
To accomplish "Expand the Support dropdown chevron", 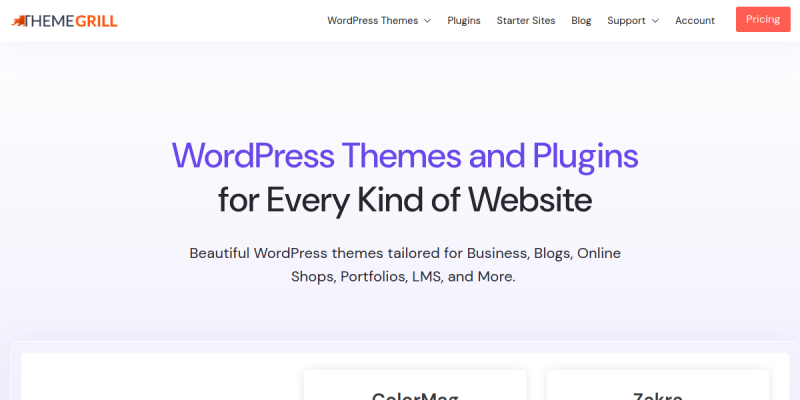I will coord(655,21).
